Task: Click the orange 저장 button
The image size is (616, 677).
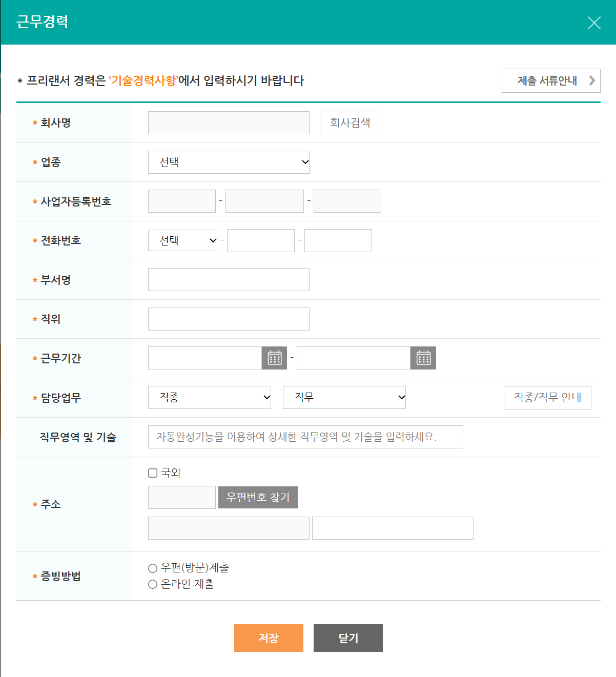Action: [269, 638]
